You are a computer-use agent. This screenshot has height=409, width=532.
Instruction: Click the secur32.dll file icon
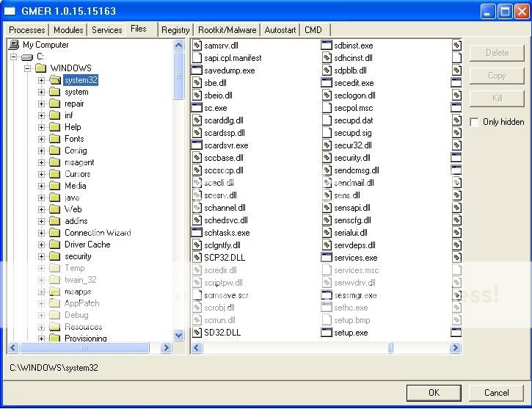(x=327, y=145)
